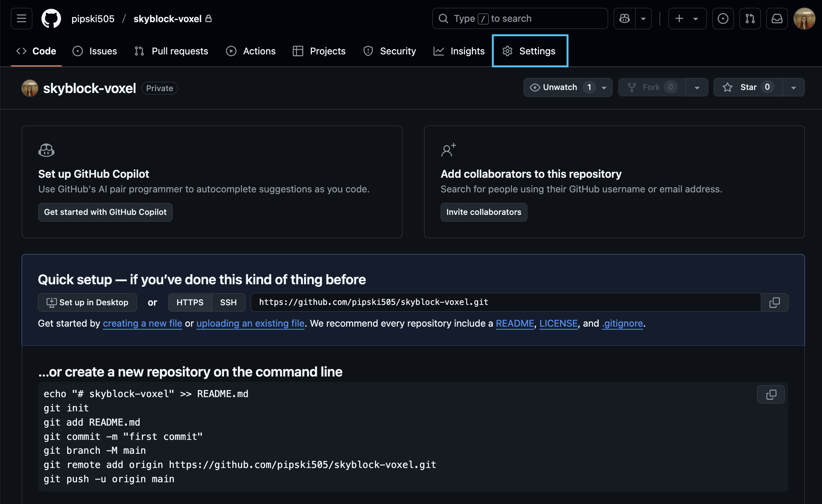Copy the clone URL to clipboard

(775, 302)
